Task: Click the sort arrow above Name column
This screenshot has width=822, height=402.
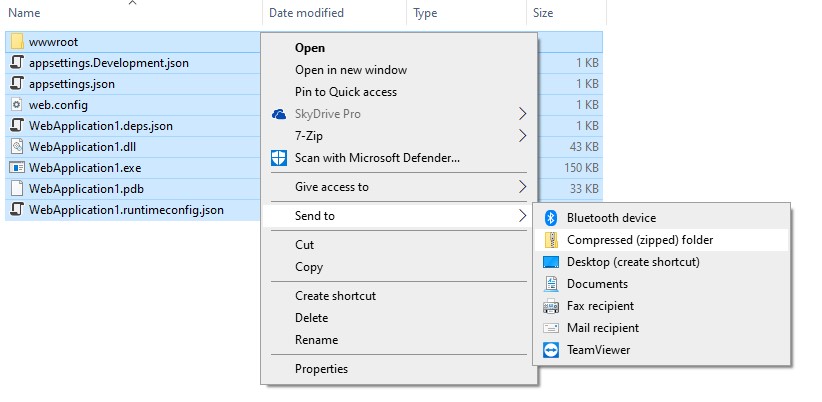Action: click(132, 3)
